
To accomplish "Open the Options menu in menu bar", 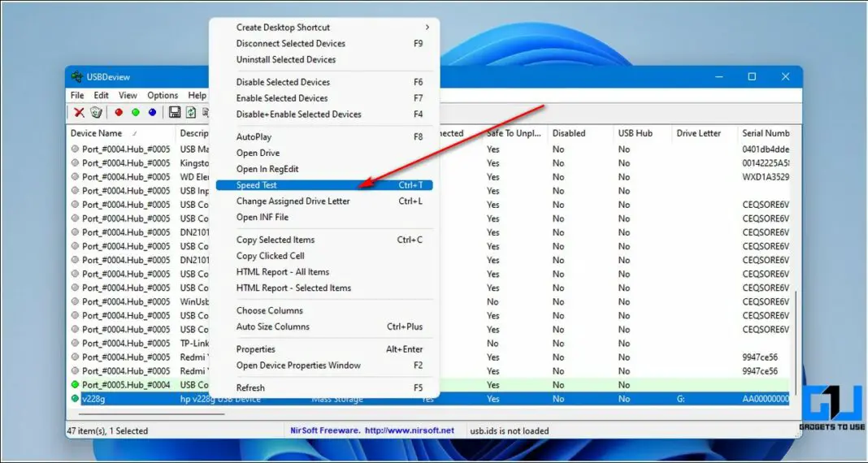I will coord(163,95).
